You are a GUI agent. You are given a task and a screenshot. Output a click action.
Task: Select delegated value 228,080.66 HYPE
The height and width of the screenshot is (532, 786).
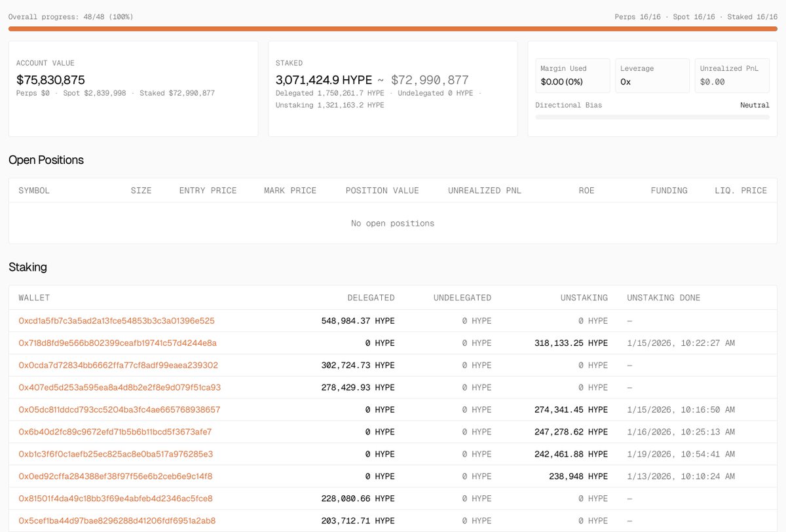358,499
